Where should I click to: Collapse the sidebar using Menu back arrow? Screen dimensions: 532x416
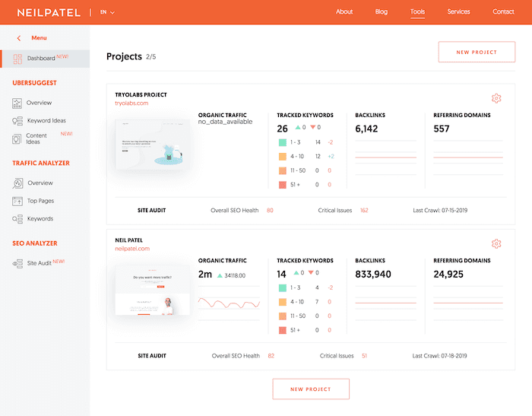click(x=19, y=38)
